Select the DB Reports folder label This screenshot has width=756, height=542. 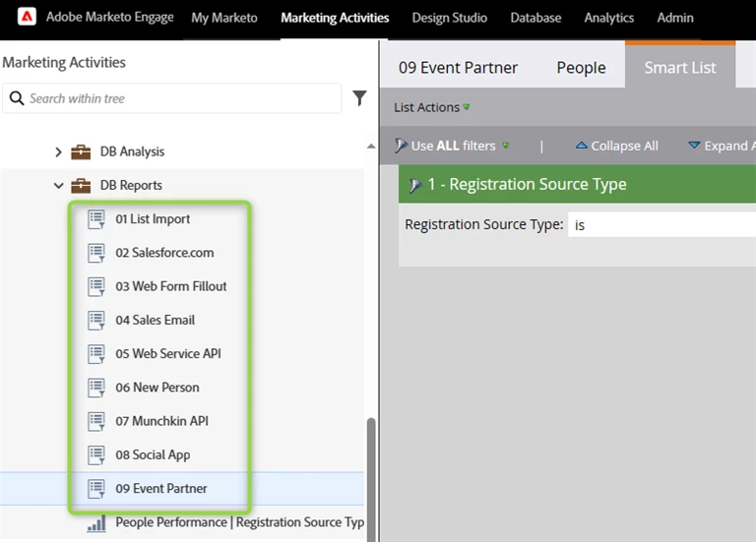point(131,186)
